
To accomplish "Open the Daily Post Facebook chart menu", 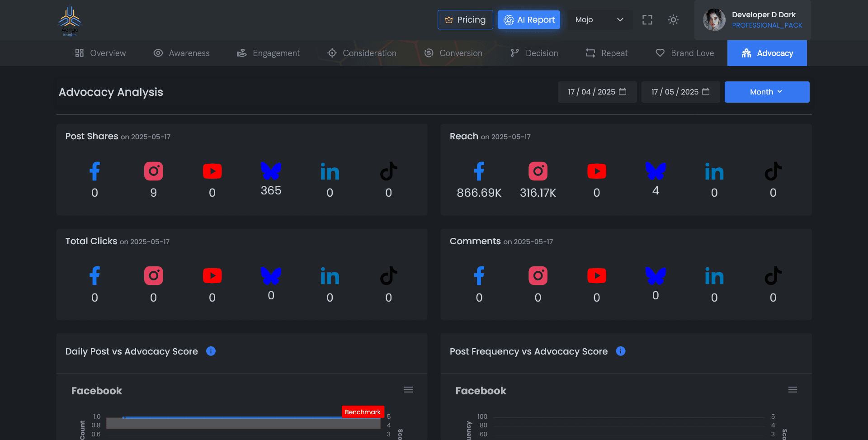I will coord(408,390).
